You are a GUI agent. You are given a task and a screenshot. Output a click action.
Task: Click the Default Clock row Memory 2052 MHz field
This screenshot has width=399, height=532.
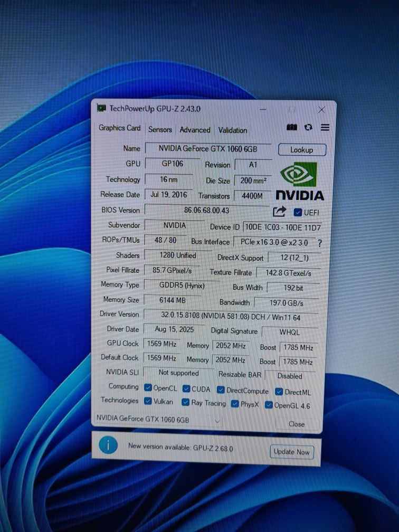pos(230,359)
